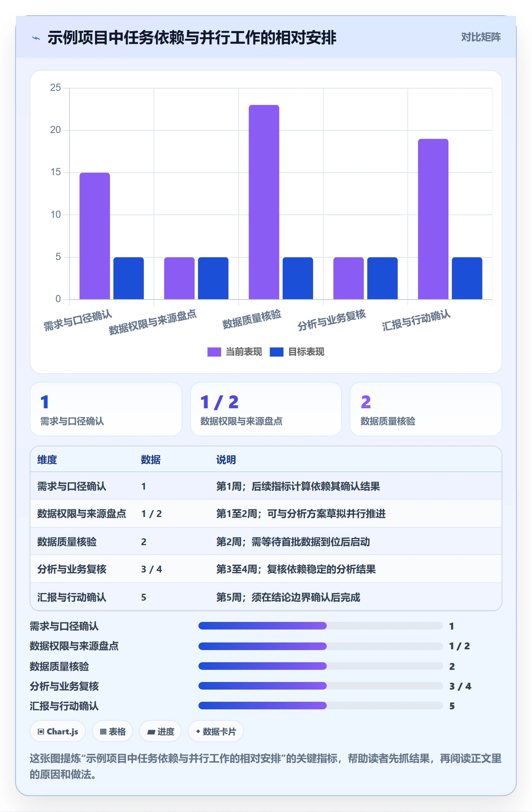
Task: Click table cell 第3至4周；复核依赖稳定的分析结果
Action: [x=296, y=569]
